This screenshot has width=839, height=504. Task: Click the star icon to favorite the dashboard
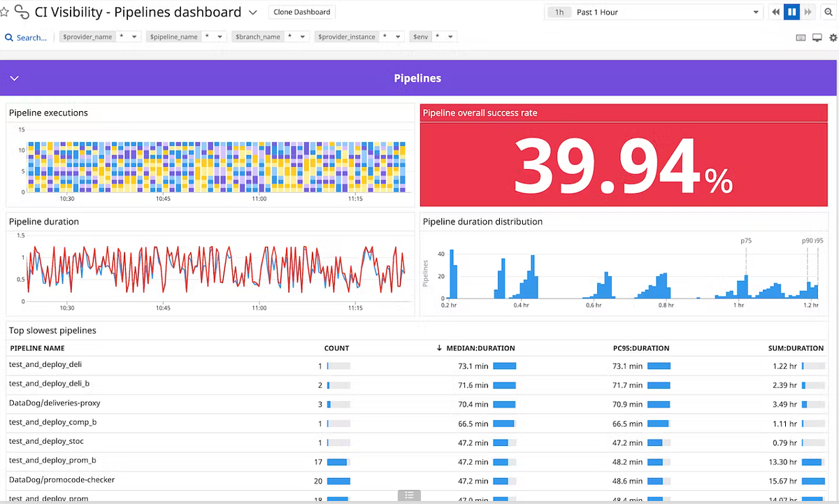6,12
